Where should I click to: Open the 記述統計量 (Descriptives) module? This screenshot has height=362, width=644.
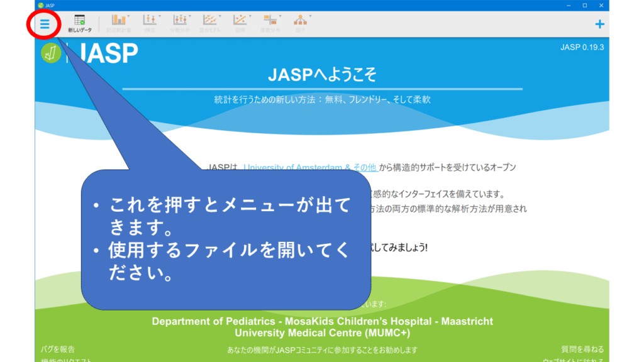(x=119, y=24)
